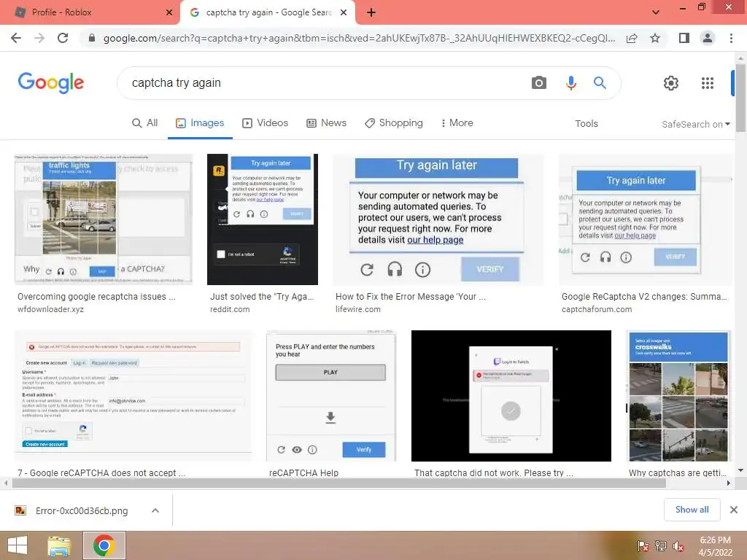Open the Google apps grid

pyautogui.click(x=708, y=83)
